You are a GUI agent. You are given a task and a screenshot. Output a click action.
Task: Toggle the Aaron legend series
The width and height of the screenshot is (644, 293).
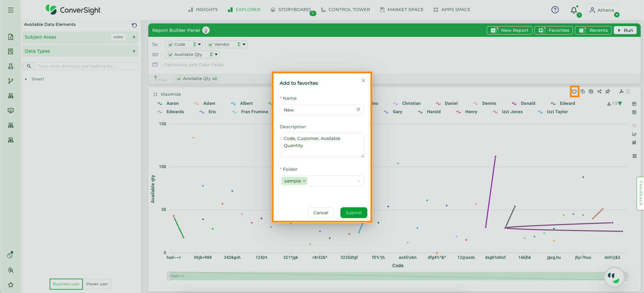click(x=168, y=103)
